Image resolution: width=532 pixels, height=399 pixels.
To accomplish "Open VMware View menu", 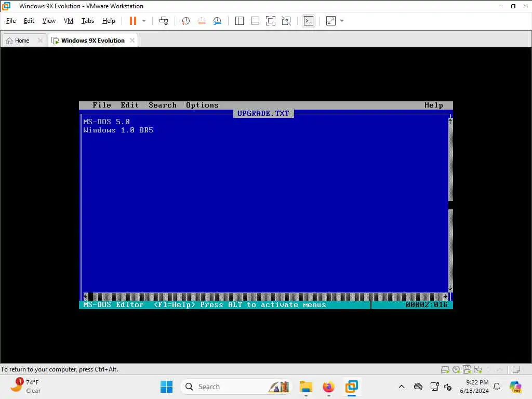I will point(49,21).
